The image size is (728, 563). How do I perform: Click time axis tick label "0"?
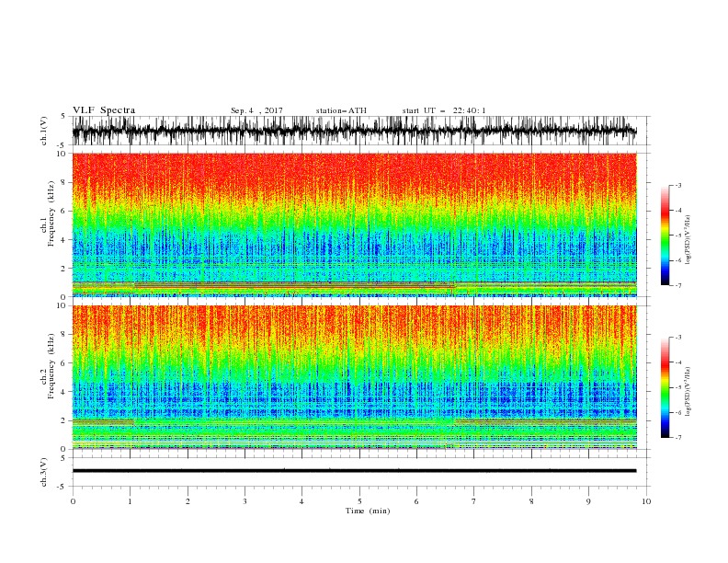73,501
